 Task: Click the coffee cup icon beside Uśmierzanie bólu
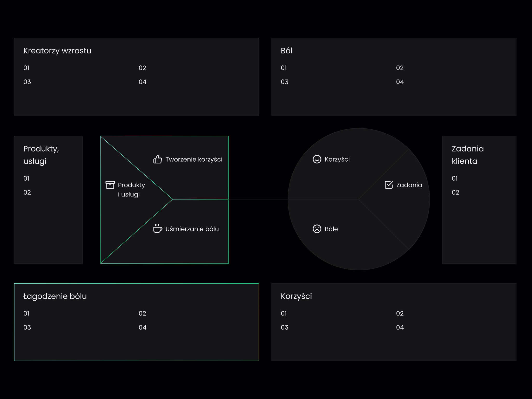(157, 229)
